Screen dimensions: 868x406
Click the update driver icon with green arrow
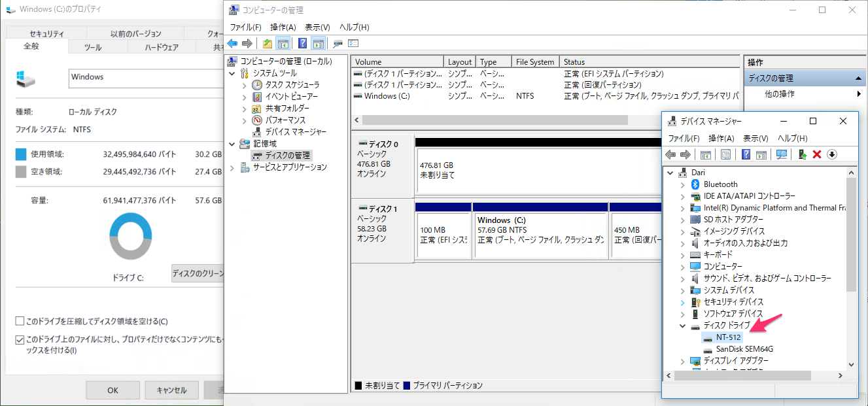point(802,154)
